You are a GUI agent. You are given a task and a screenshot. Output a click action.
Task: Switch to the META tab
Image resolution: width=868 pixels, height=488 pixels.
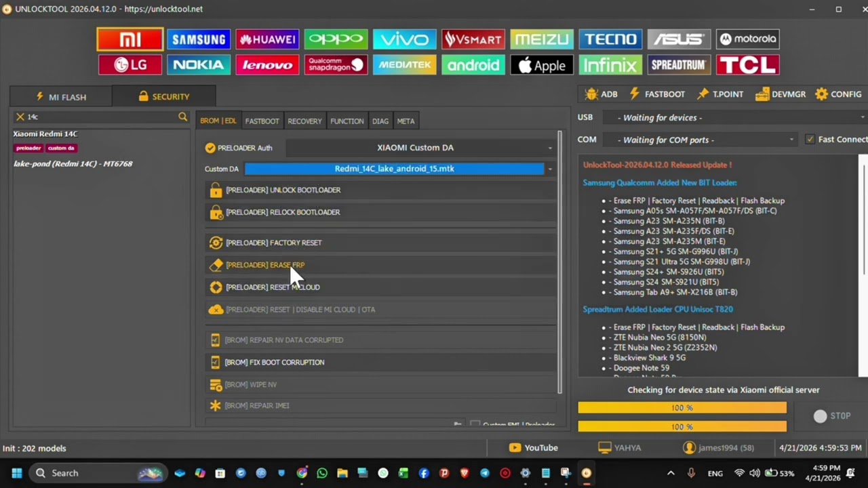pos(406,121)
